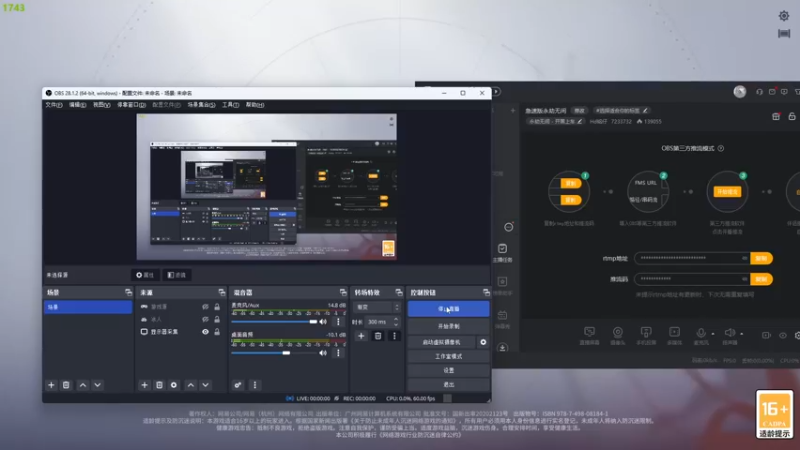Open the 桌面音频 three-dot options menu

tap(338, 353)
